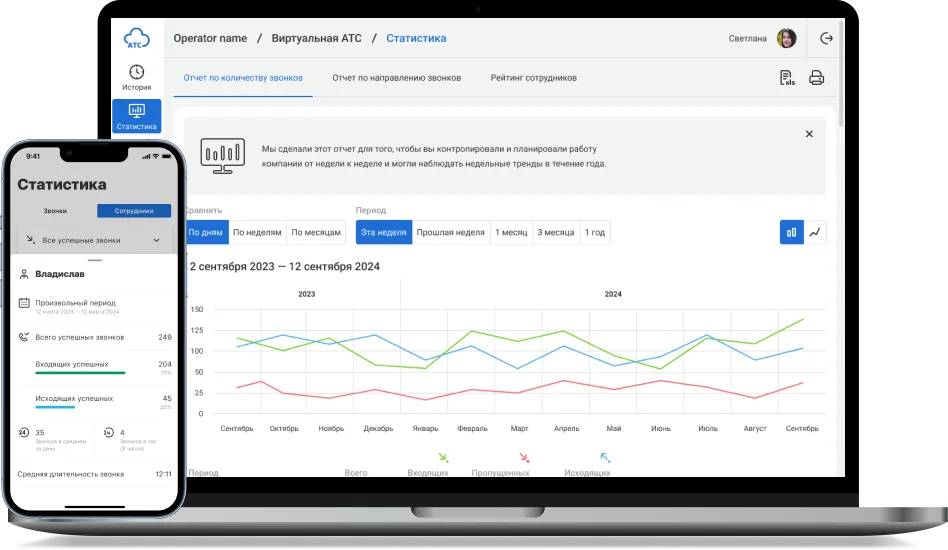The width and height of the screenshot is (948, 550).
Task: Select period 1 месяц
Action: point(511,232)
